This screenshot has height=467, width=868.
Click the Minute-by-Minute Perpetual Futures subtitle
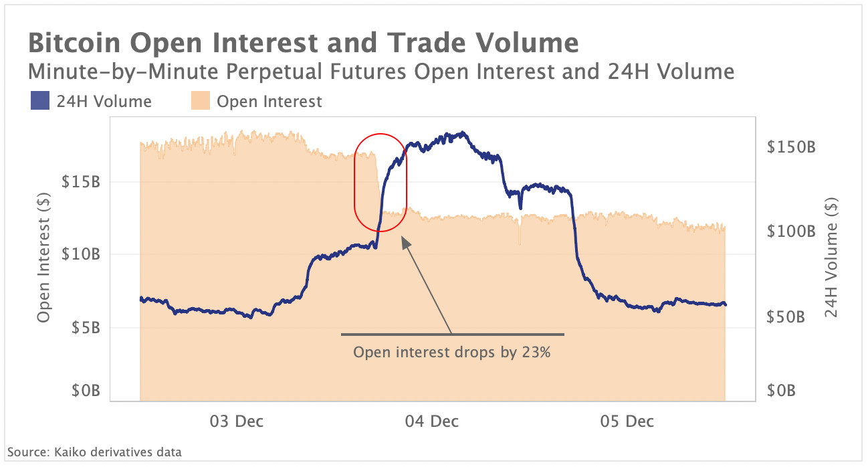point(381,72)
